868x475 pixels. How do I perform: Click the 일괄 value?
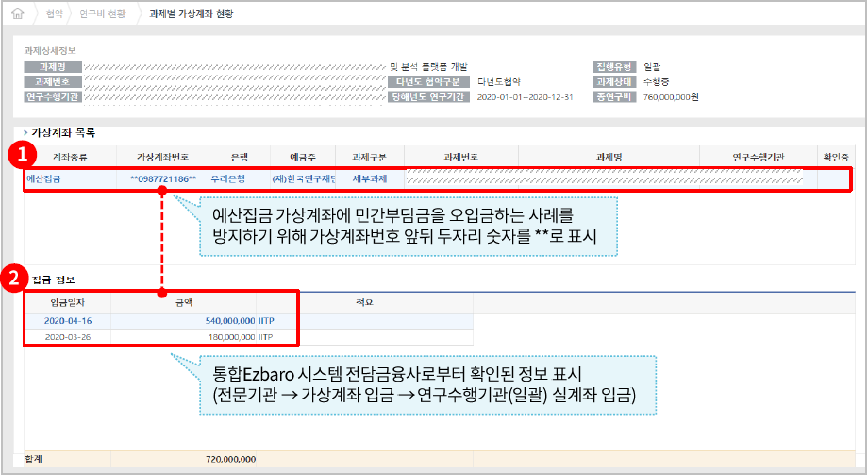652,67
